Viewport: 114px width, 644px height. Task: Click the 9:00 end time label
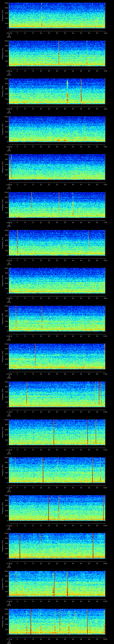(x=105, y=298)
